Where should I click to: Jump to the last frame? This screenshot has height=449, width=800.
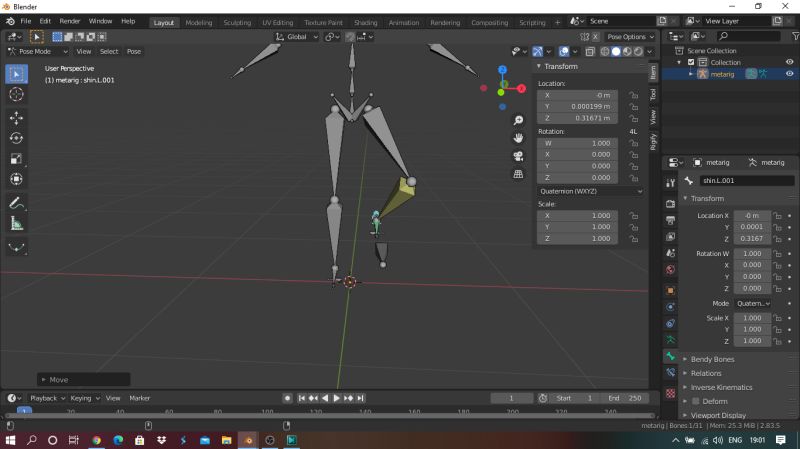pos(360,398)
